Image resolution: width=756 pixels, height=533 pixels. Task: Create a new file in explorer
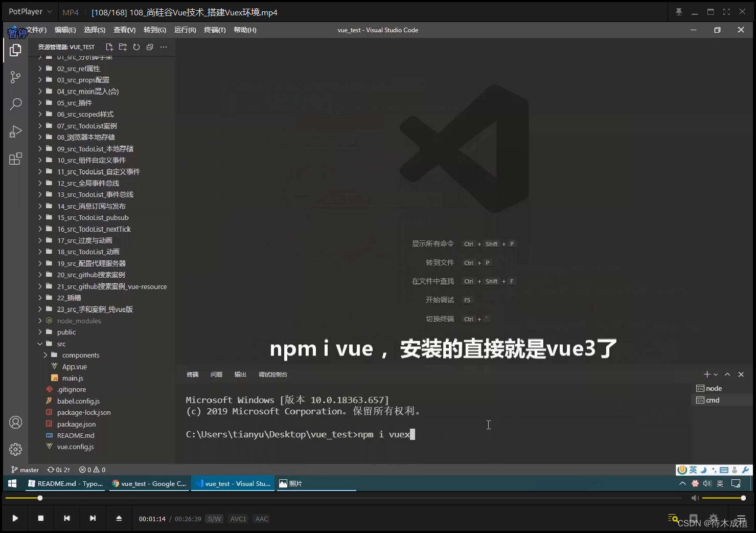[109, 47]
